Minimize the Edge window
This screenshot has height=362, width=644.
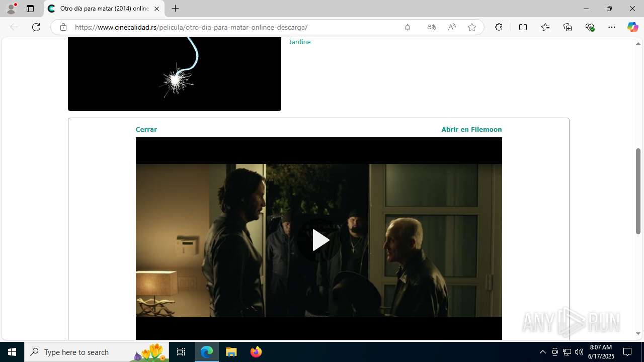(x=586, y=9)
